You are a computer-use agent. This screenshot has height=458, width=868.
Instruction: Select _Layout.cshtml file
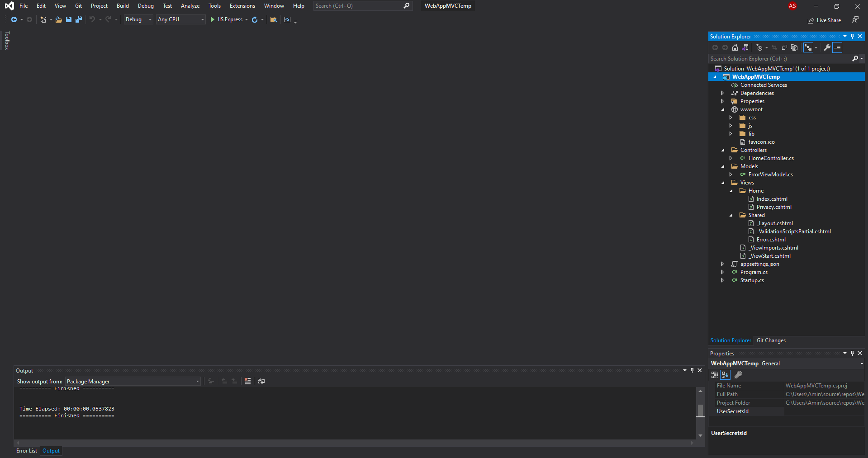pos(774,223)
